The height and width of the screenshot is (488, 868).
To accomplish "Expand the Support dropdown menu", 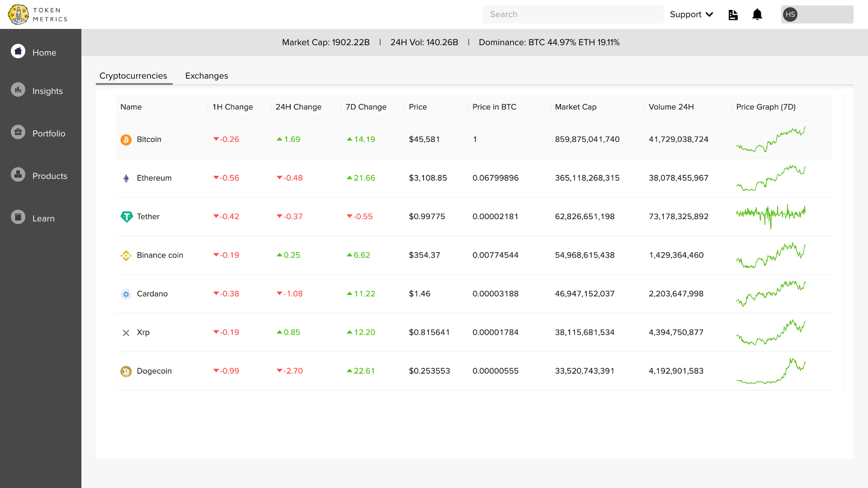I will (x=691, y=14).
